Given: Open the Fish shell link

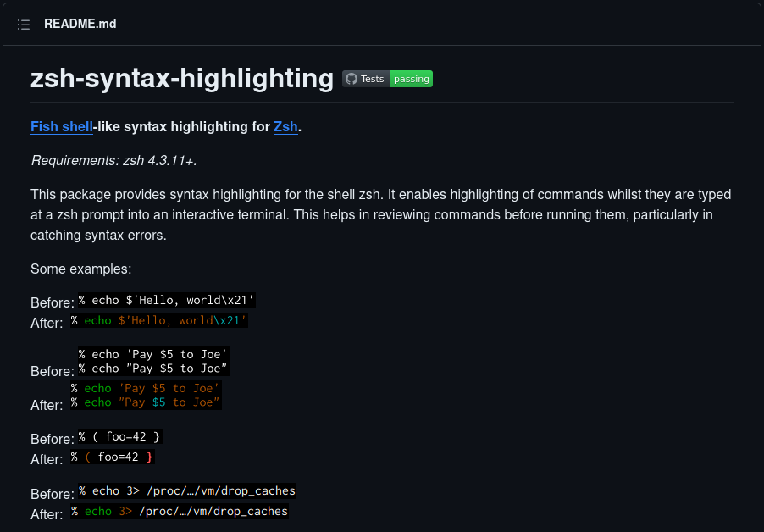Looking at the screenshot, I should click(x=61, y=127).
